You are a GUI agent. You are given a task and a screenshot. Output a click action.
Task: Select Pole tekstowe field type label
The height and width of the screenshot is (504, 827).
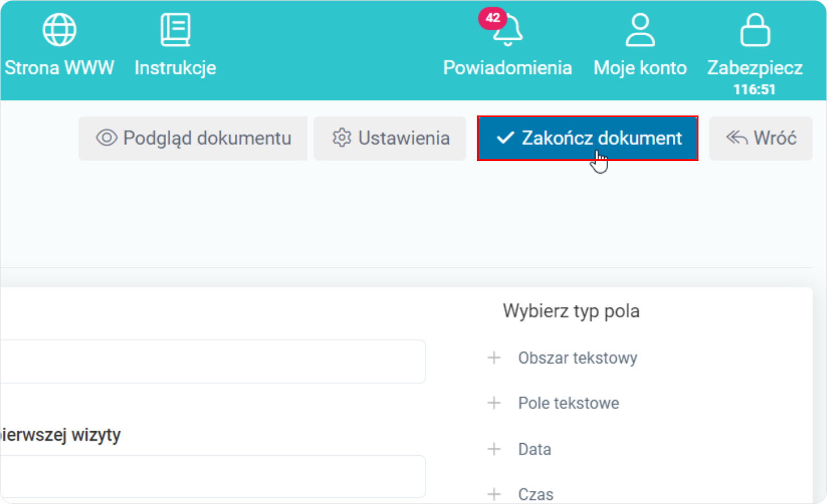568,403
